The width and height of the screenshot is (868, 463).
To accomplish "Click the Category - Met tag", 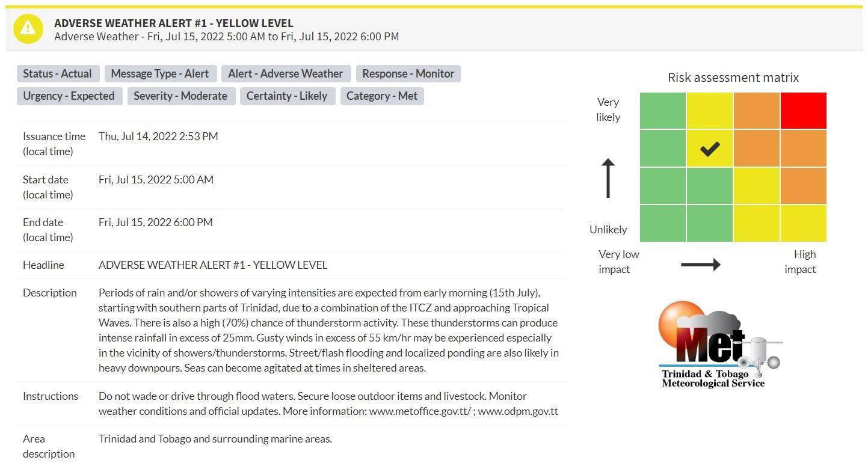I will pyautogui.click(x=382, y=96).
